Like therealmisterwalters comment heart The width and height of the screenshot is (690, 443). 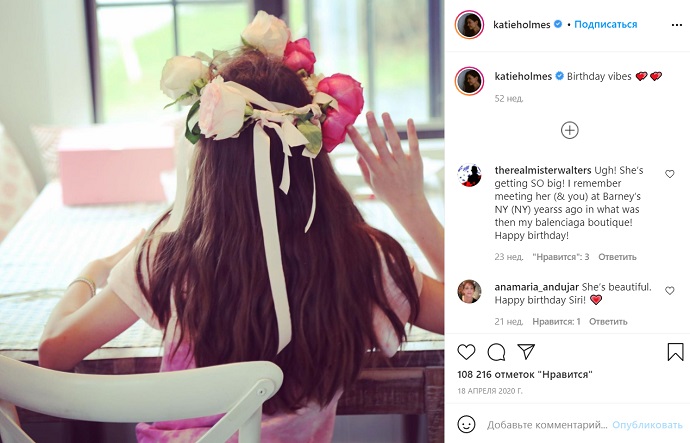pyautogui.click(x=669, y=174)
